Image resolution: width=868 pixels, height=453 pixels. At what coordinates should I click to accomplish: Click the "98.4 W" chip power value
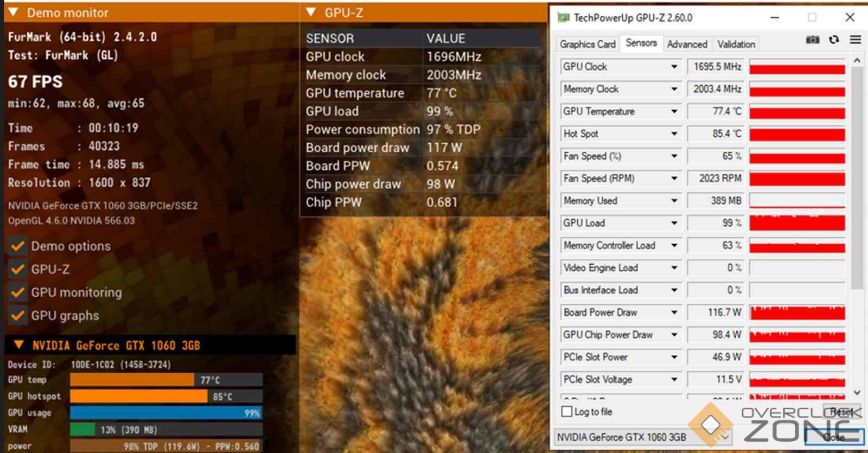(727, 335)
